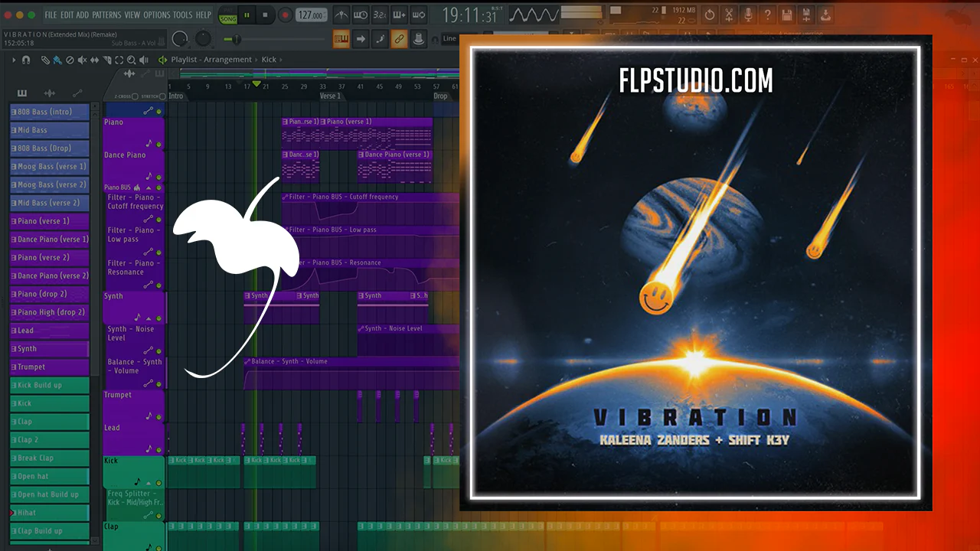Open the FILE menu

[x=51, y=15]
